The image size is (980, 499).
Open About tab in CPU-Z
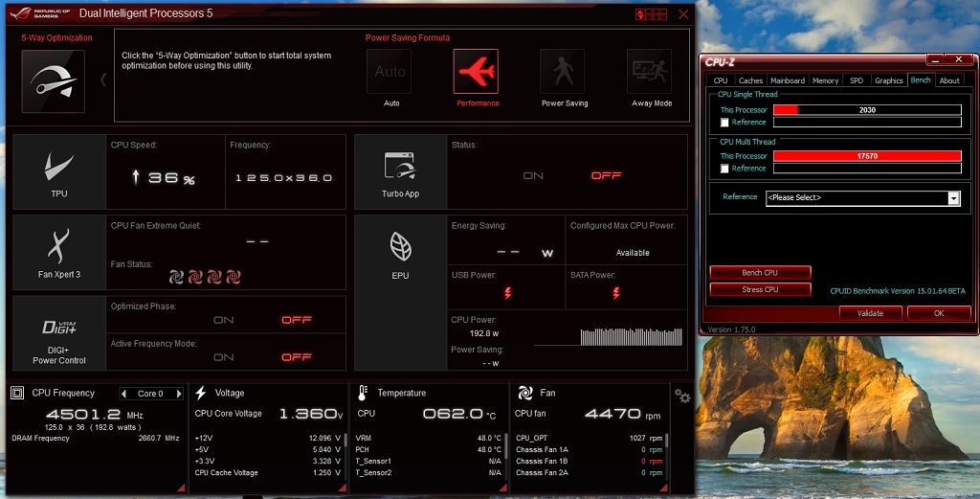[x=948, y=80]
